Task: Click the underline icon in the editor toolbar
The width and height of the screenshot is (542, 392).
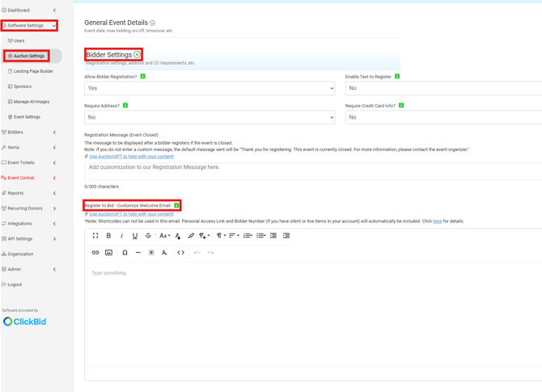Action: coord(135,236)
